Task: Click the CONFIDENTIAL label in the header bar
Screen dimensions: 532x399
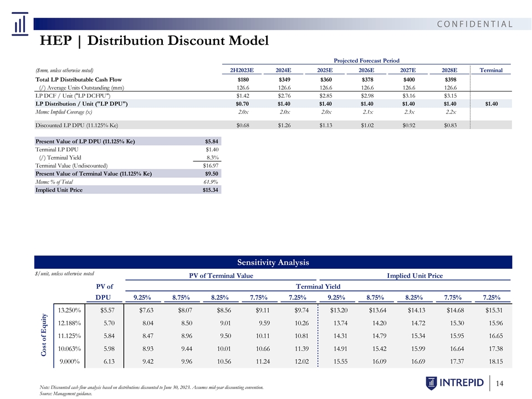Action: tap(475, 24)
